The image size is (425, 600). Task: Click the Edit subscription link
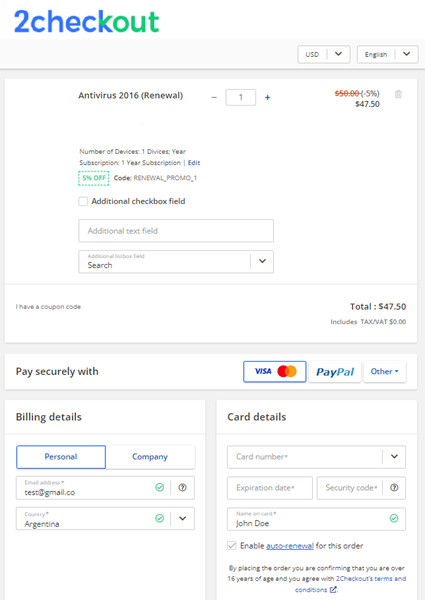click(x=194, y=163)
